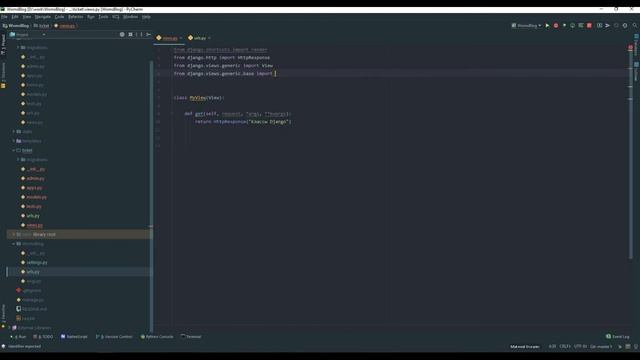The width and height of the screenshot is (640, 360).
Task: Change UTF-8 encoding in status bar
Action: tap(580, 347)
